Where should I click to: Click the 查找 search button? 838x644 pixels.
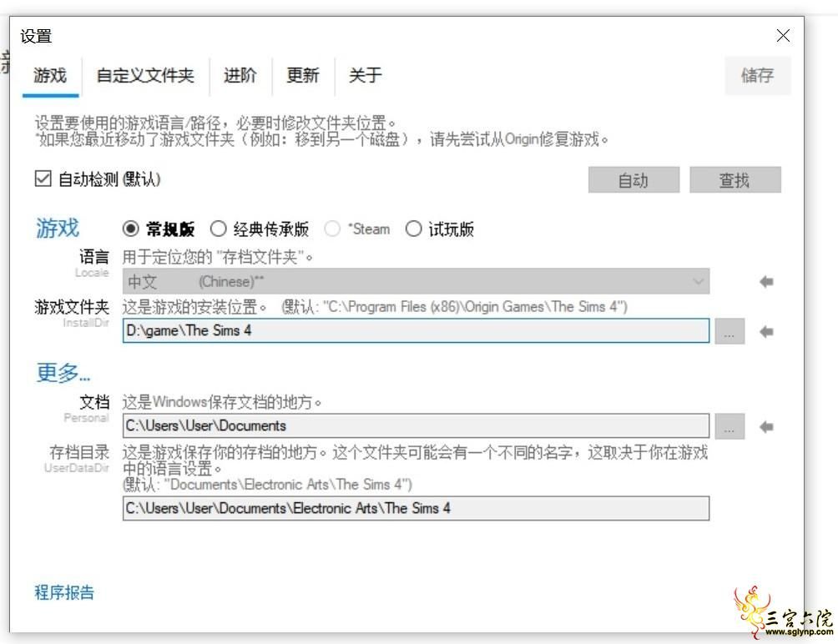click(x=735, y=180)
